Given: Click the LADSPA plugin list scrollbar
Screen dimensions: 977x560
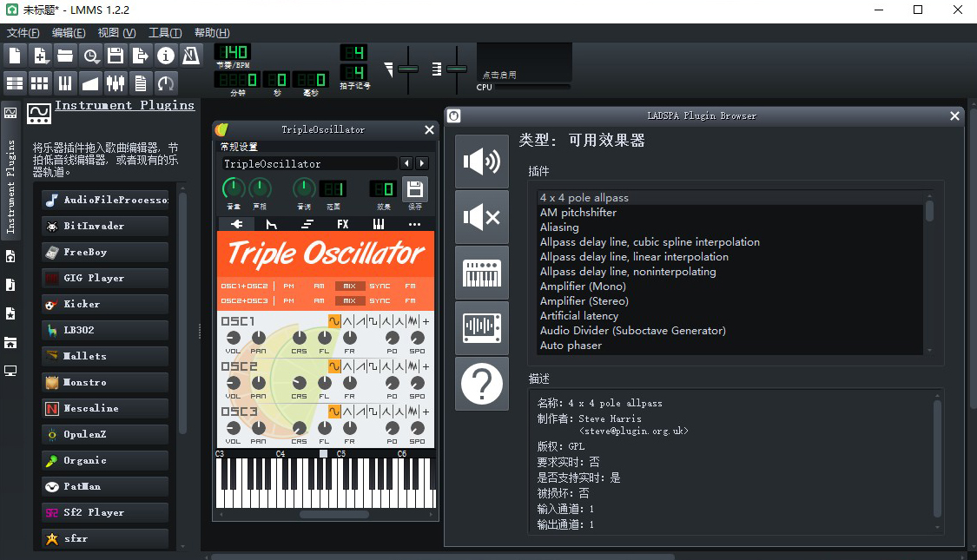Looking at the screenshot, I should pos(929,210).
